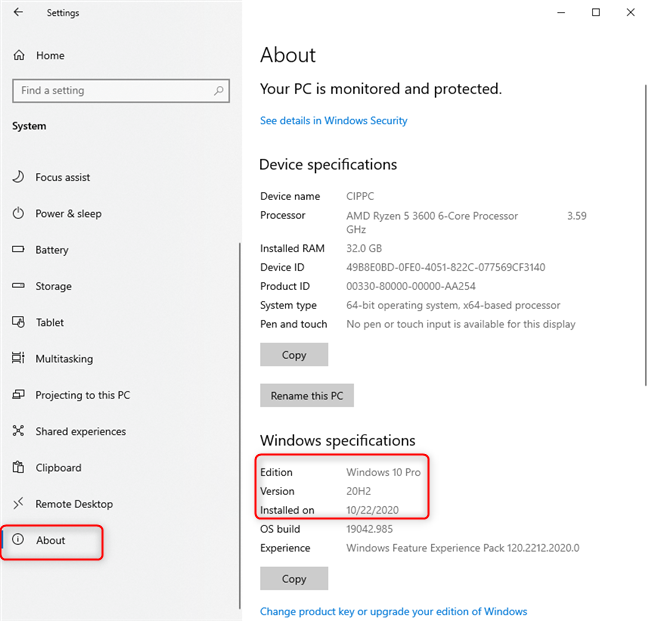Click the 64-bit operating system text
The image size is (648, 621).
click(x=453, y=305)
